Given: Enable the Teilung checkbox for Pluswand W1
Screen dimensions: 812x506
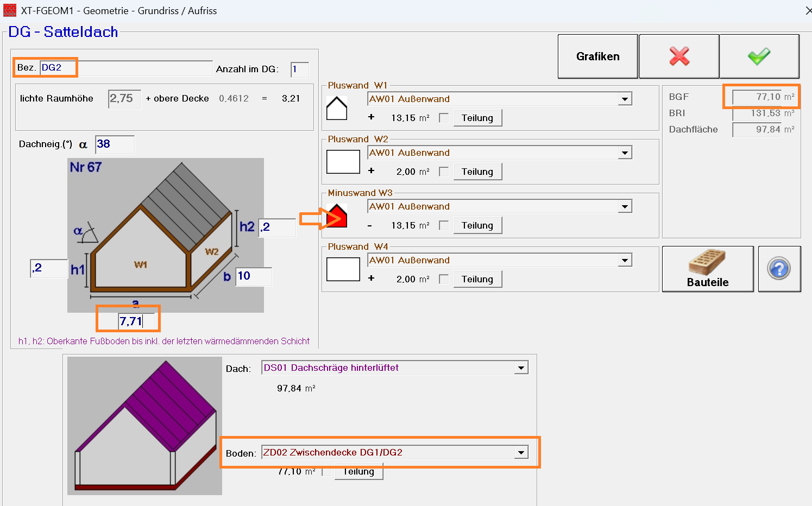Looking at the screenshot, I should tap(444, 118).
